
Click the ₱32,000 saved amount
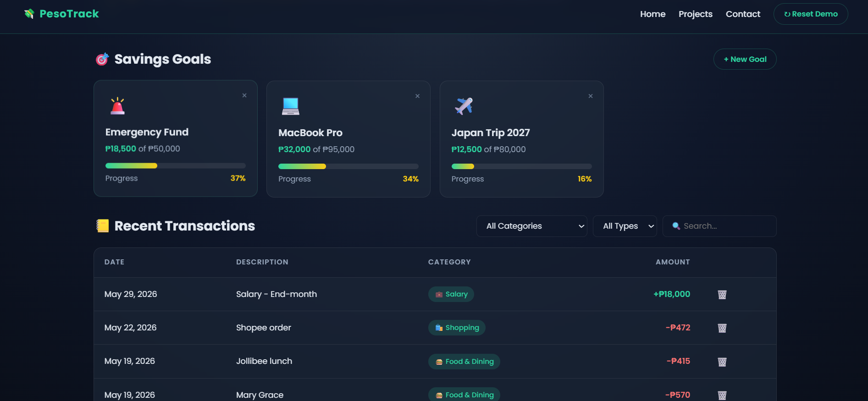pos(294,149)
